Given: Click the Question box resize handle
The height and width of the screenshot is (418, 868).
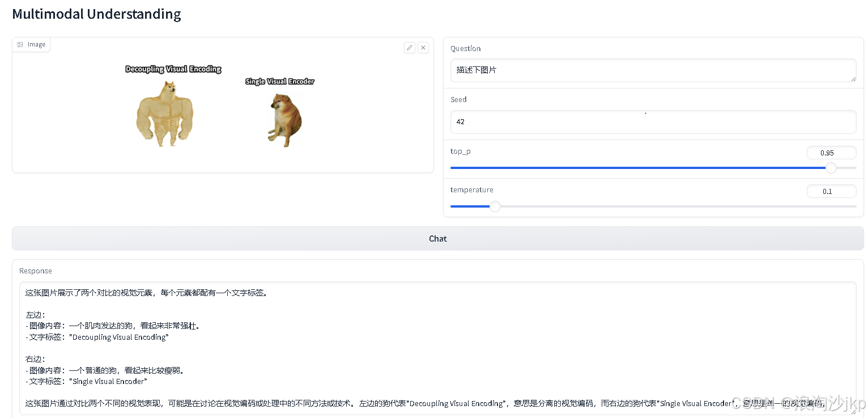Looking at the screenshot, I should [x=853, y=78].
